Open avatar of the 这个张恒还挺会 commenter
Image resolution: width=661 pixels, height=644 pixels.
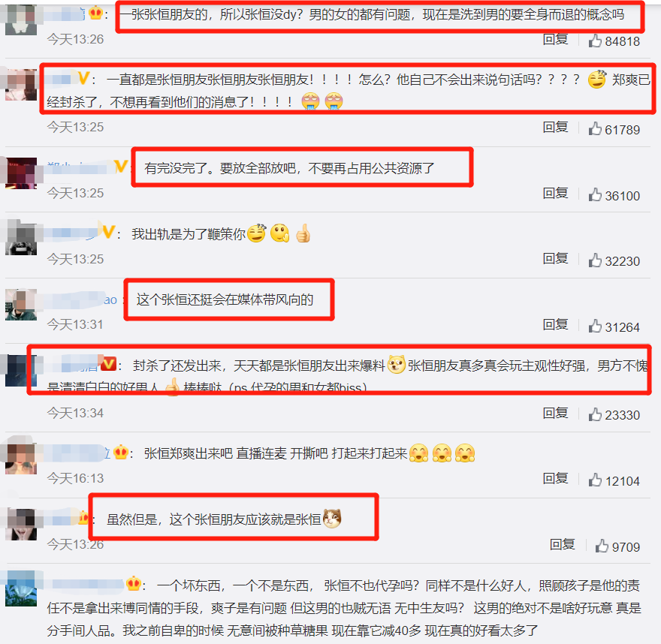tap(21, 305)
